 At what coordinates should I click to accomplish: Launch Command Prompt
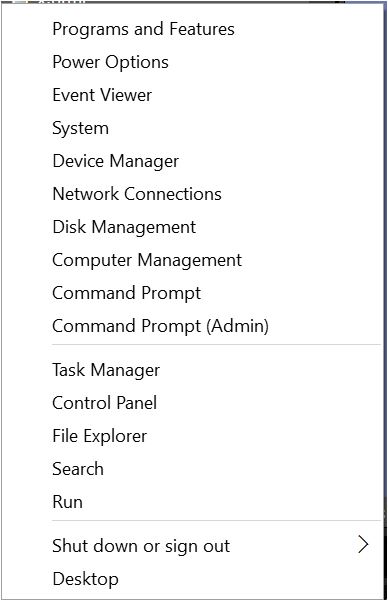tap(127, 293)
